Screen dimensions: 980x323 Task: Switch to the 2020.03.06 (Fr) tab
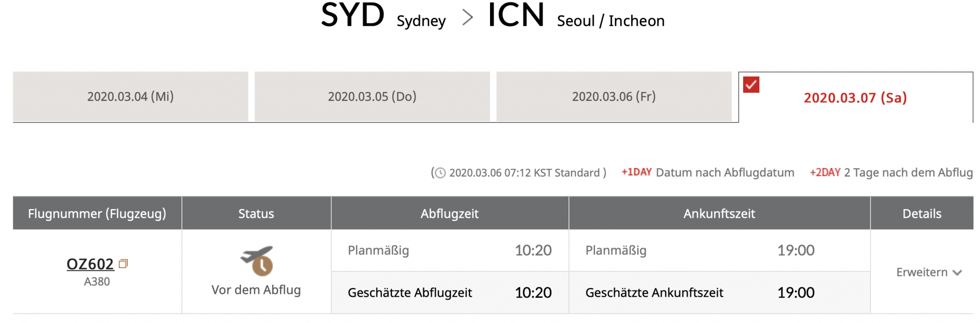point(613,97)
